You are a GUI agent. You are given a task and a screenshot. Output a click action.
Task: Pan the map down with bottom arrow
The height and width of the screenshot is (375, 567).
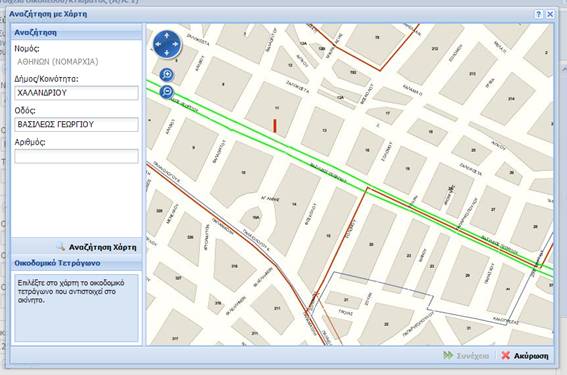point(167,53)
